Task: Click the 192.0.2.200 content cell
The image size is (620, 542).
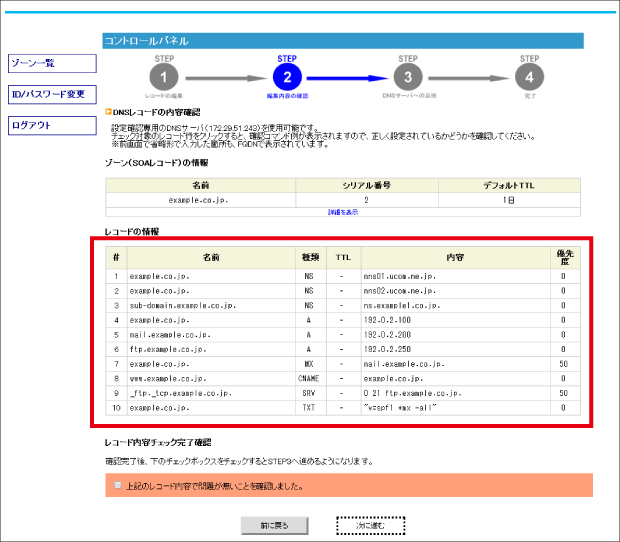Action: click(456, 335)
